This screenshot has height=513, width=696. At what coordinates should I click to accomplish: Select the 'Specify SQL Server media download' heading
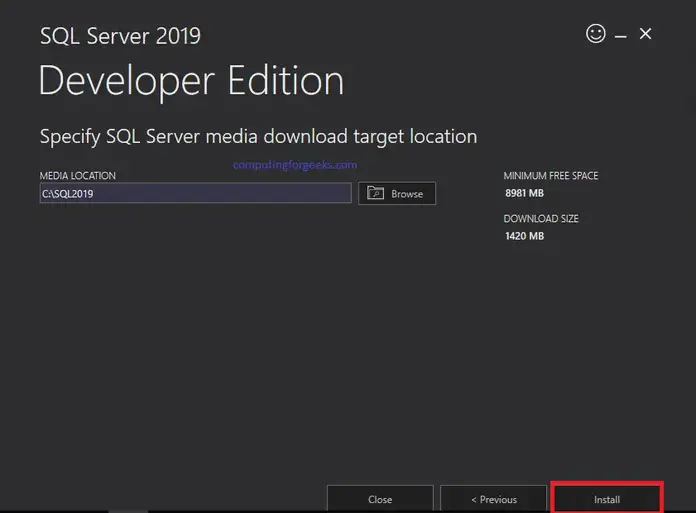click(258, 136)
